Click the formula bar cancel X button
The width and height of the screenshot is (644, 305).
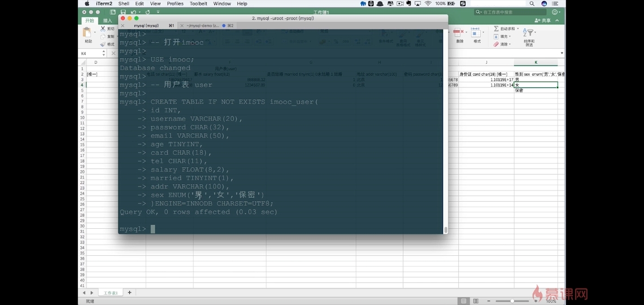(114, 53)
